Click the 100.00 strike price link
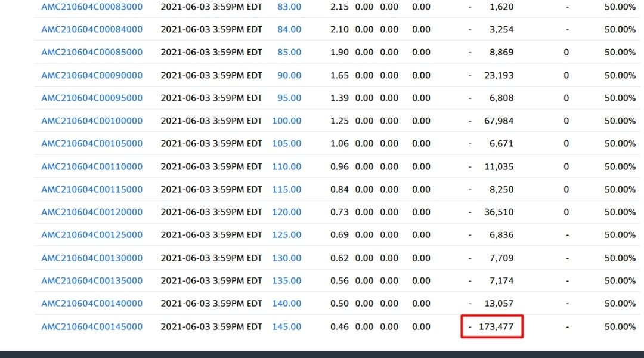This screenshot has width=644, height=358. [x=287, y=121]
